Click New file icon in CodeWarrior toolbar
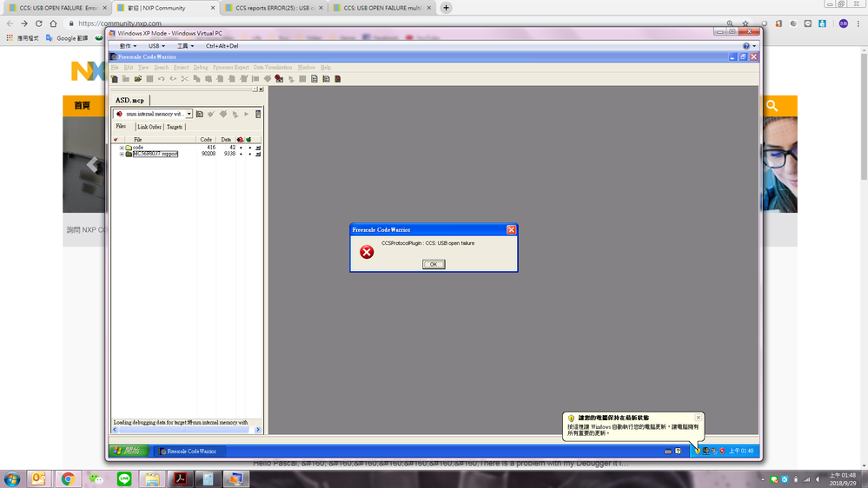The width and height of the screenshot is (868, 488). pos(115,79)
